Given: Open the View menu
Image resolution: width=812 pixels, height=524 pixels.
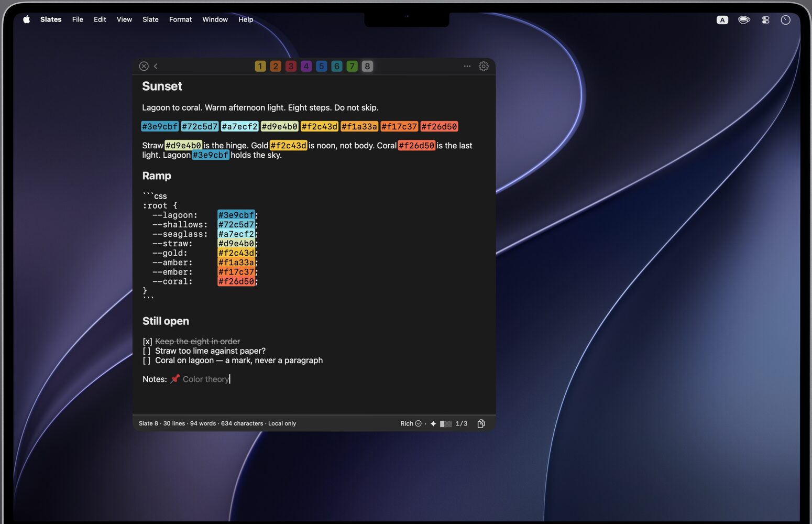Looking at the screenshot, I should 124,19.
